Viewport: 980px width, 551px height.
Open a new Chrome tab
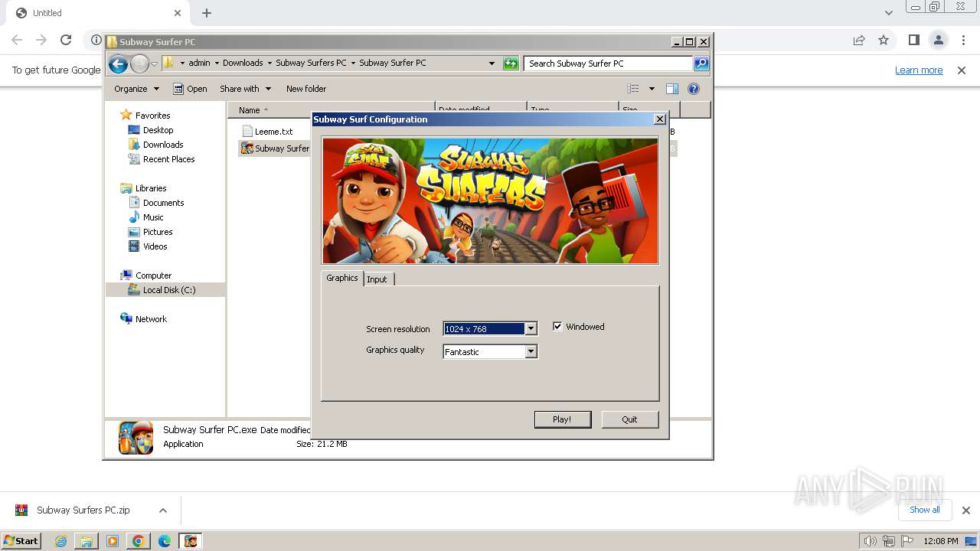tap(207, 13)
